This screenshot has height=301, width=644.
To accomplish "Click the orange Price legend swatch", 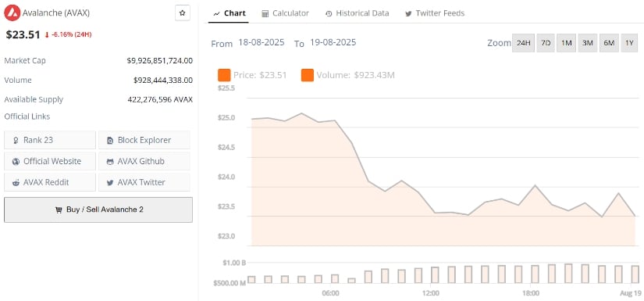I will click(x=224, y=75).
